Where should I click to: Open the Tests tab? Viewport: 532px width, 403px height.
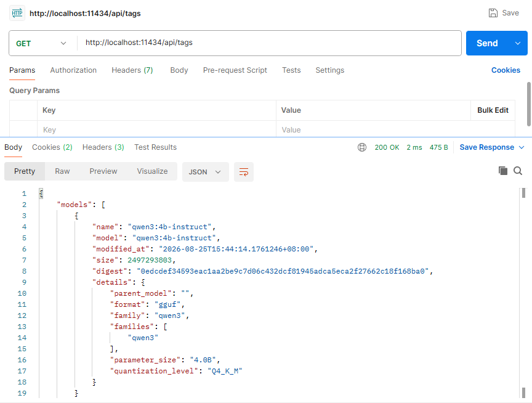click(291, 70)
